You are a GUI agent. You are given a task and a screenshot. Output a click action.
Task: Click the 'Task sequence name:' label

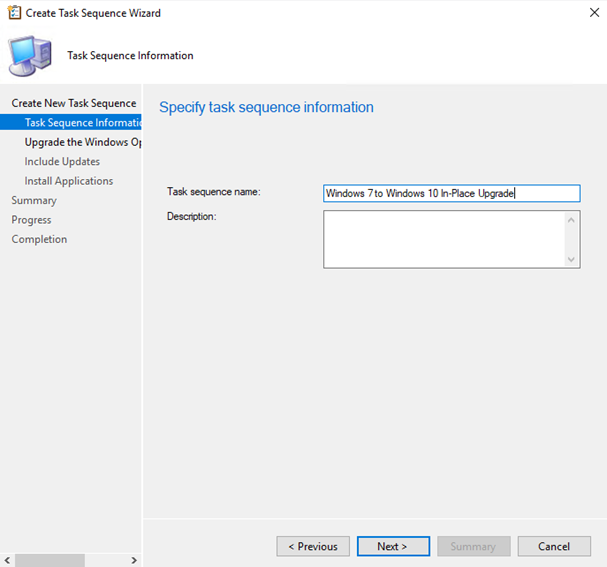coord(214,192)
